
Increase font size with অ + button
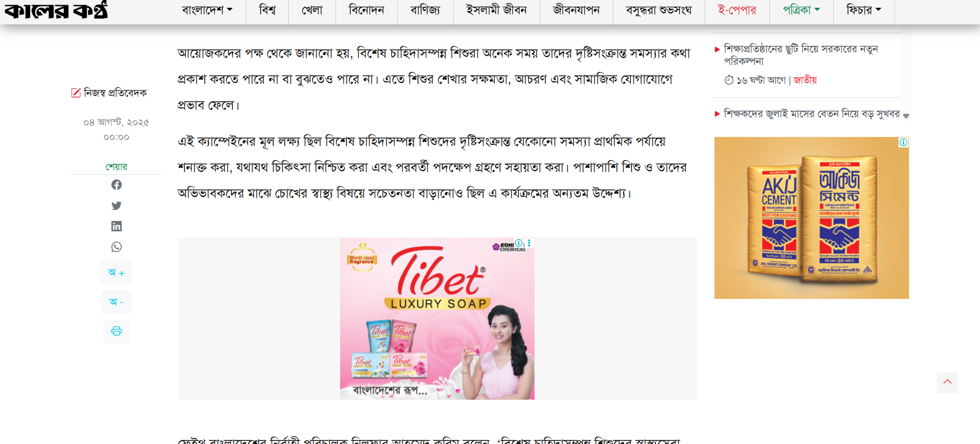click(117, 272)
